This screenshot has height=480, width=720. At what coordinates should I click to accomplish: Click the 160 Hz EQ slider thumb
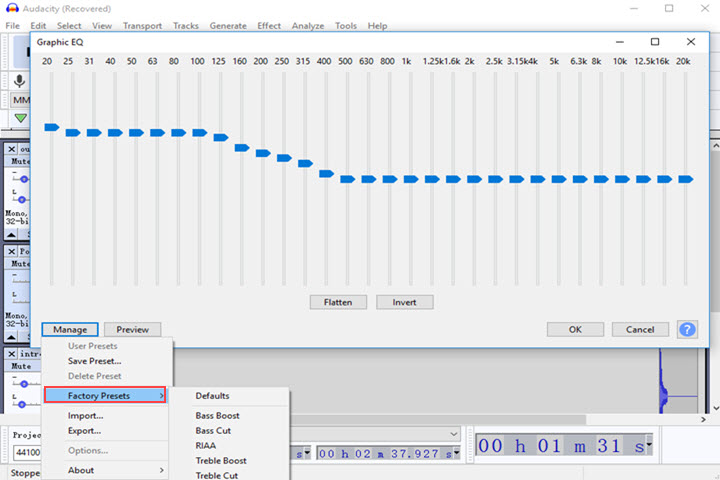point(242,148)
